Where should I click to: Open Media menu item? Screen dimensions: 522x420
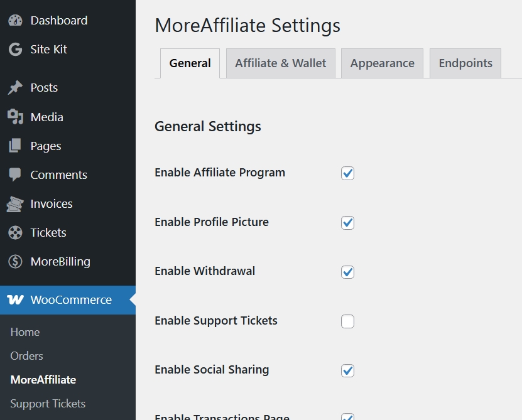(68, 117)
